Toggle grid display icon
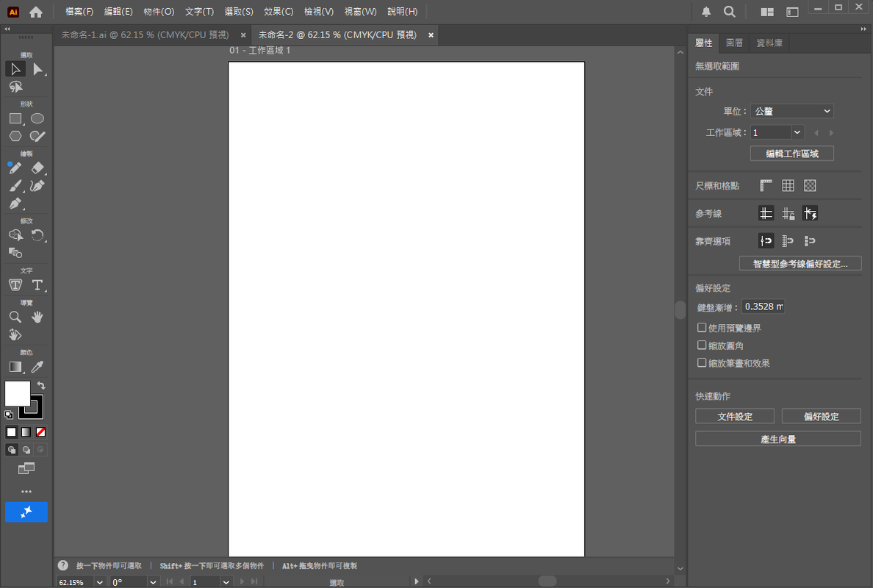Screen dimensions: 873x588 click(x=788, y=185)
